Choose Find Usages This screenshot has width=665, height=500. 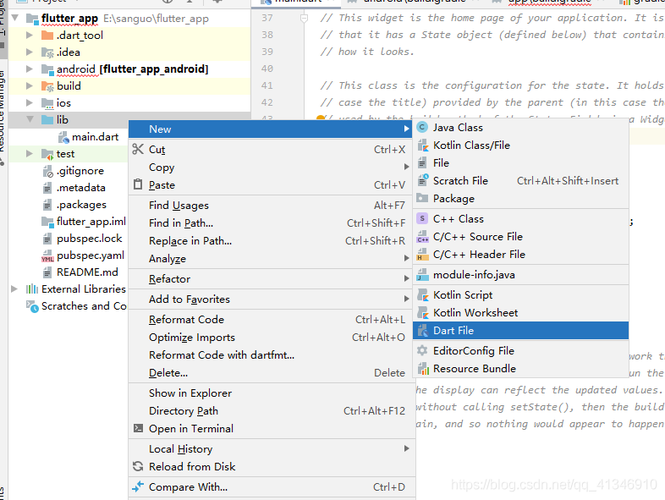(271, 205)
